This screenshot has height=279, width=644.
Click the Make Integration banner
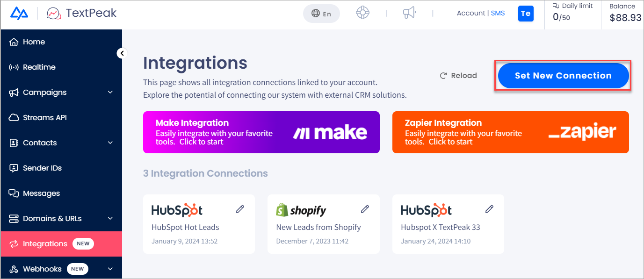point(261,132)
